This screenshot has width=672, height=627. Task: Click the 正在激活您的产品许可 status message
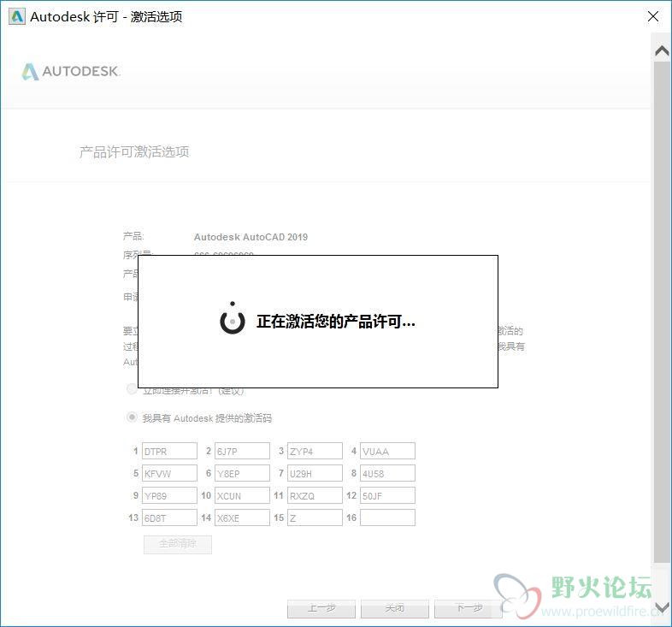tap(336, 322)
